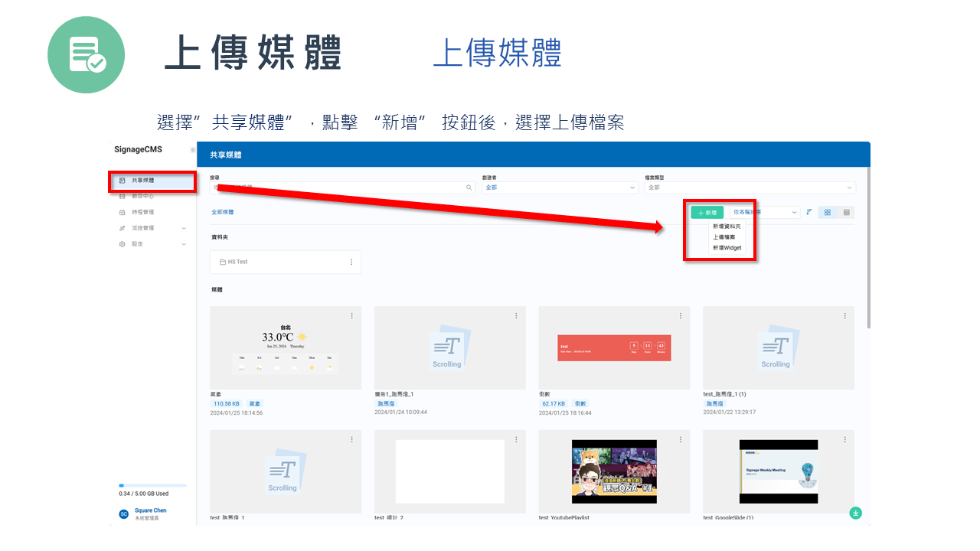Expand the 派送管理 sidebar chevron
The height and width of the screenshot is (551, 980).
click(x=183, y=227)
